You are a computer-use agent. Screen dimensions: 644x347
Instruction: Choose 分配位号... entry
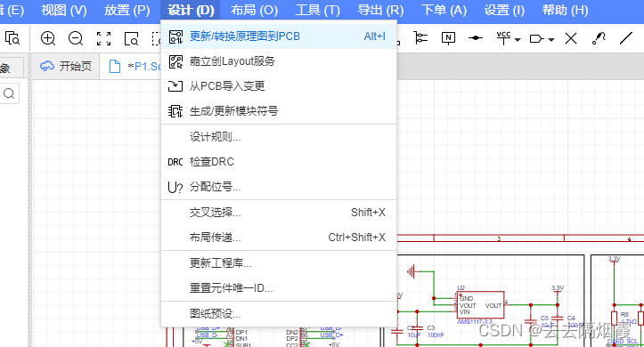click(279, 187)
